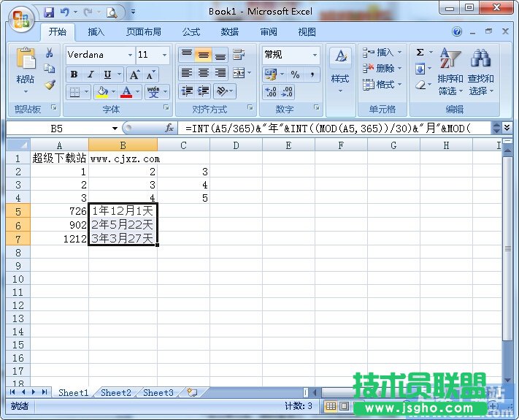Image resolution: width=519 pixels, height=420 pixels.
Task: Toggle center horizontal alignment
Action: pos(204,73)
